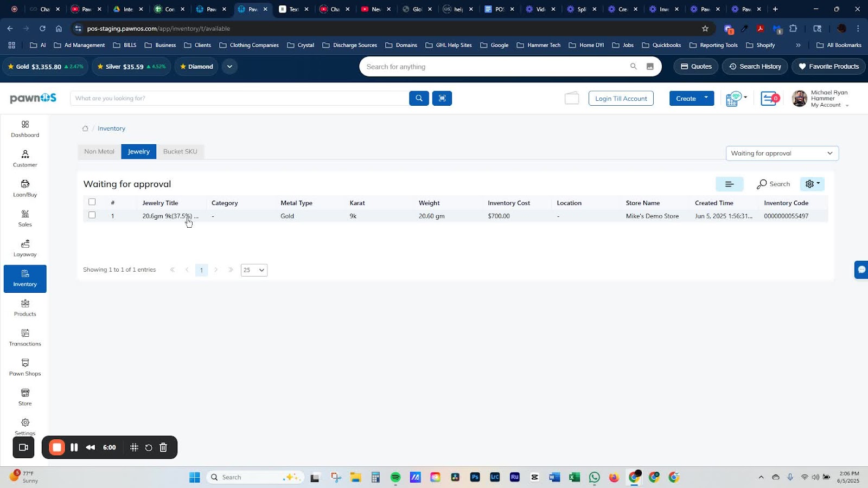Go to pagination page 1
Image resolution: width=868 pixels, height=488 pixels.
point(201,270)
